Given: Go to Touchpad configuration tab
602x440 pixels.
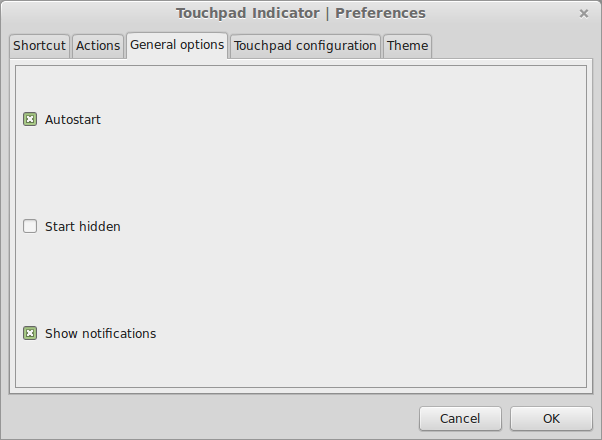Looking at the screenshot, I should (305, 46).
